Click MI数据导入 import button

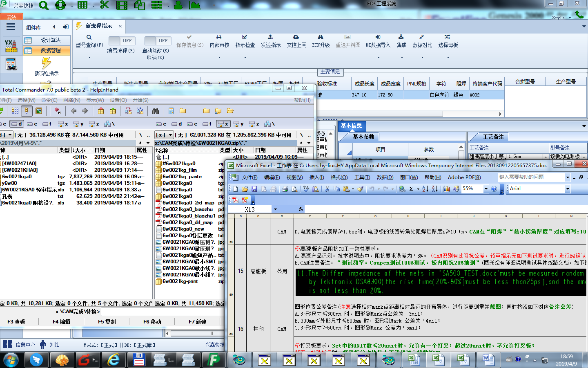(378, 41)
